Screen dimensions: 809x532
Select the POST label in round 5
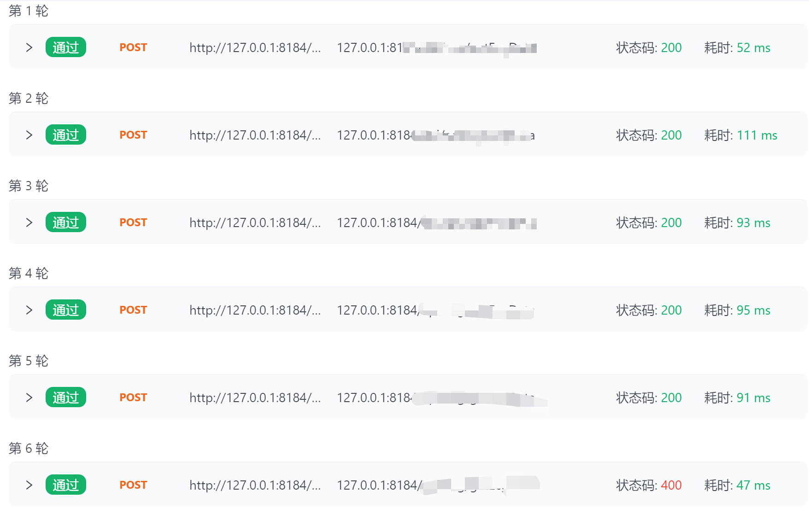[x=133, y=398]
